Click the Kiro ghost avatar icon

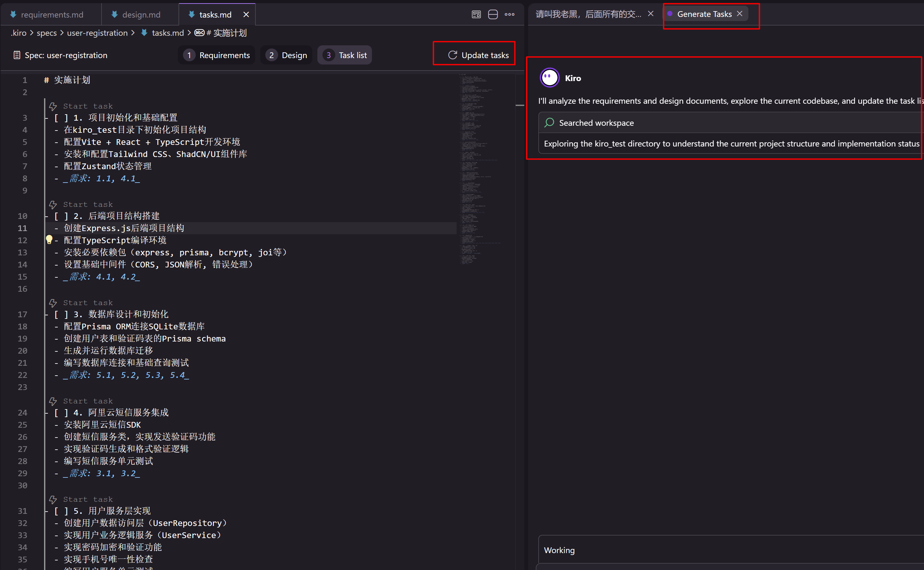[x=549, y=78]
